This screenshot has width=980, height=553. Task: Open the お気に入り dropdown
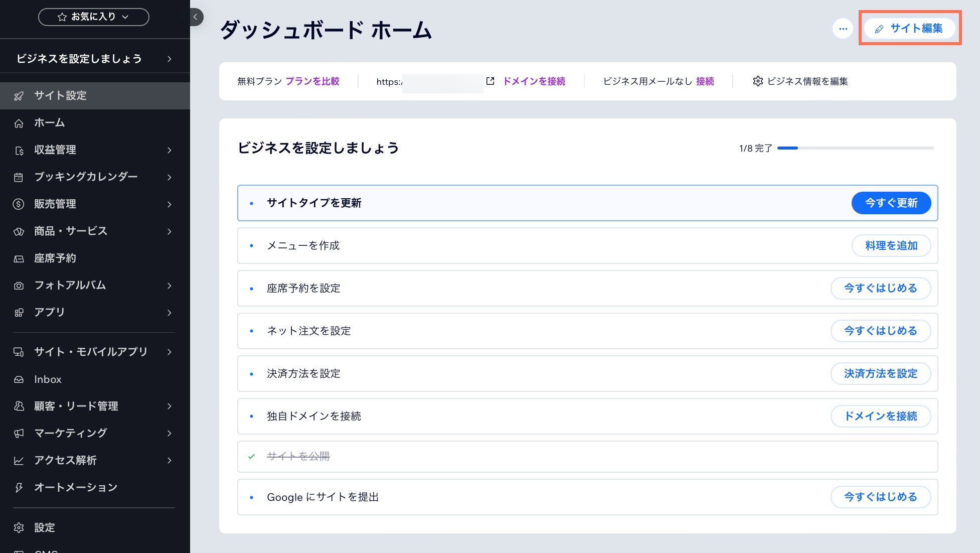click(x=93, y=17)
